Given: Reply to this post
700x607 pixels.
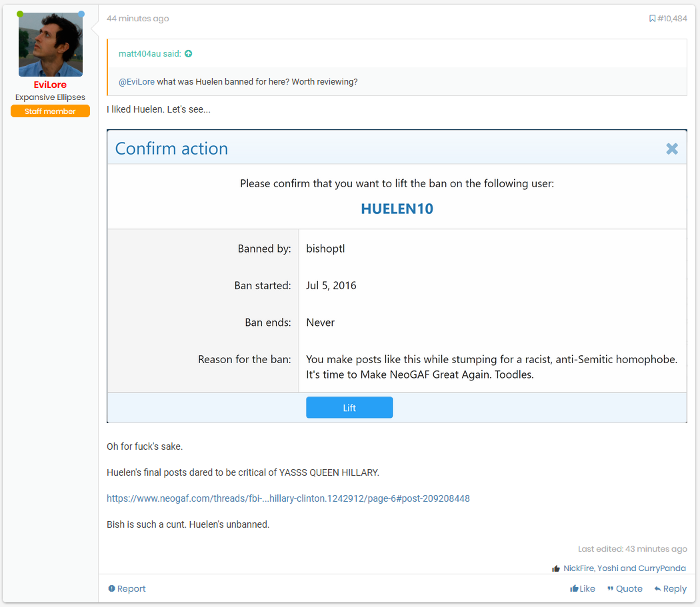Looking at the screenshot, I should coord(671,589).
